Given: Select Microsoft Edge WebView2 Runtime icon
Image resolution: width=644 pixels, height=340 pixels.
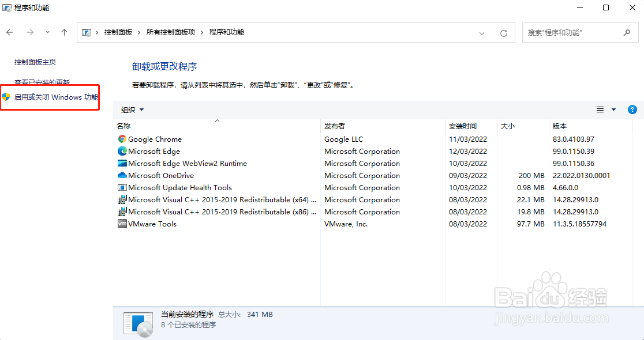Looking at the screenshot, I should (122, 163).
